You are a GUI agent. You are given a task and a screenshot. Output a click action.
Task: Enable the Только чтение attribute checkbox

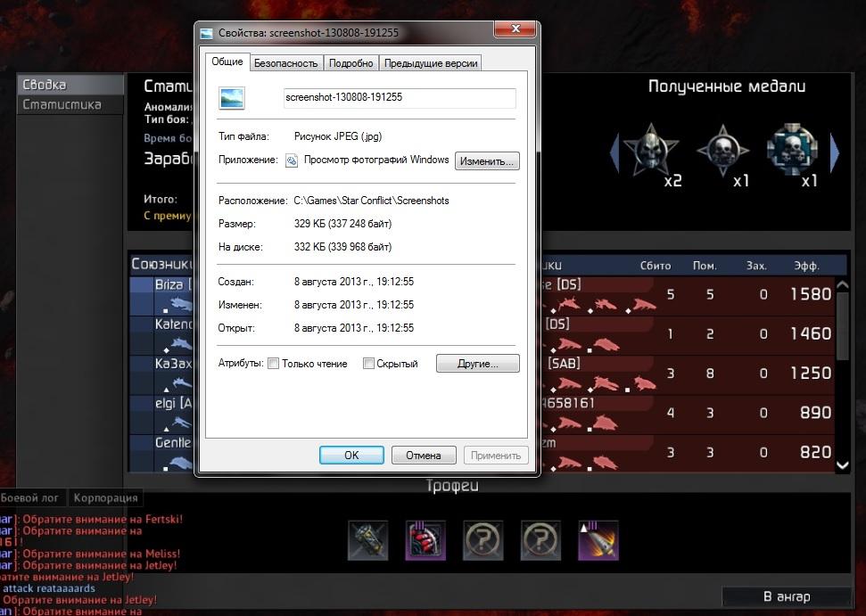pyautogui.click(x=273, y=364)
